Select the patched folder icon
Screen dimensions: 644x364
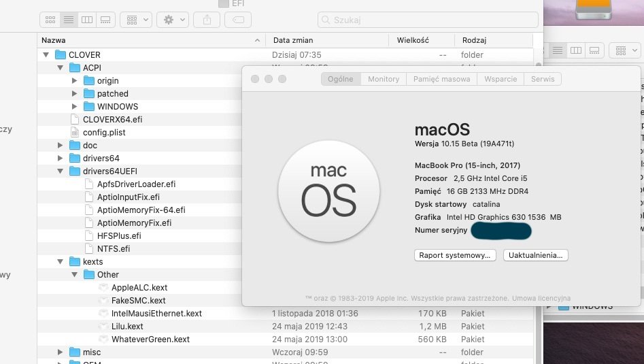88,94
